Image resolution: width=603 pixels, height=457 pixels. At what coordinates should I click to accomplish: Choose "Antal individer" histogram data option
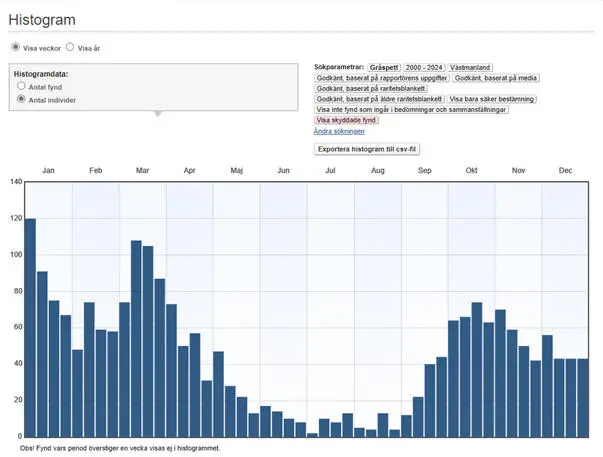(x=22, y=100)
